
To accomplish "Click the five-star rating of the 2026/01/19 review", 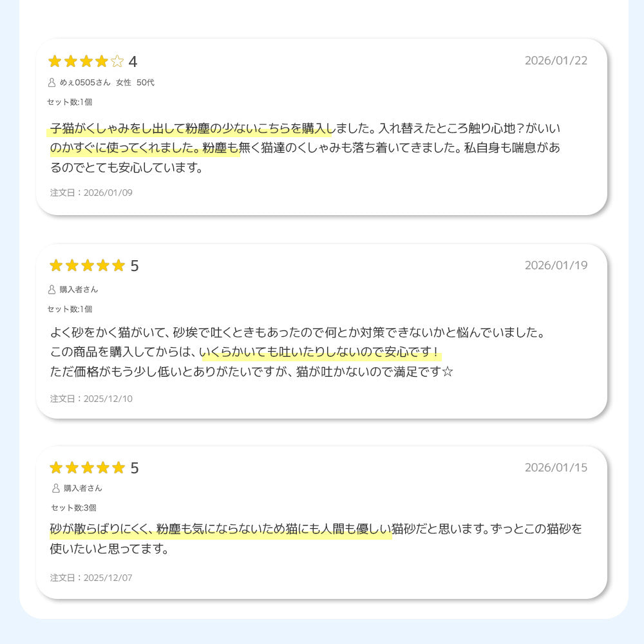I will click(87, 265).
